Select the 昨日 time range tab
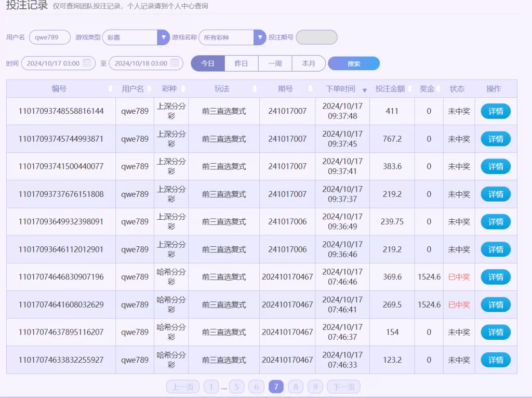Screen dimensions: 532x398 point(241,63)
